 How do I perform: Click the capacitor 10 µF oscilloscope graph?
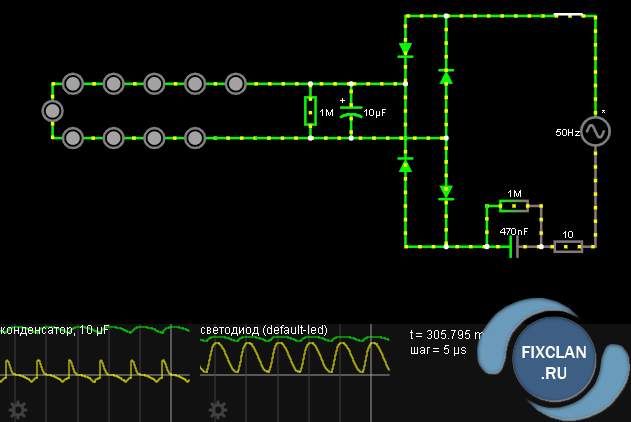(95, 360)
